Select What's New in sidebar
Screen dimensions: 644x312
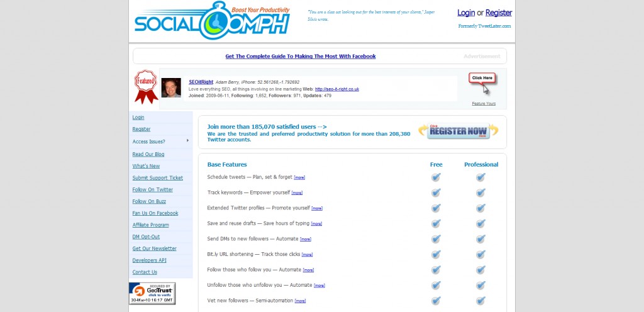click(146, 166)
